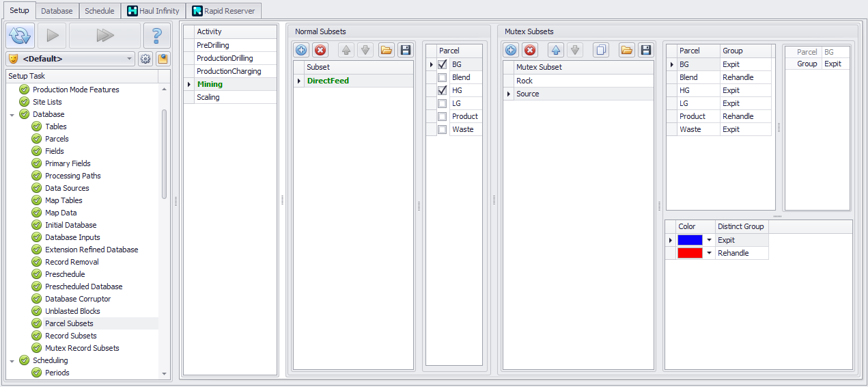The image size is (868, 387).
Task: Click green check icon beside Preschedule
Action: (x=37, y=274)
